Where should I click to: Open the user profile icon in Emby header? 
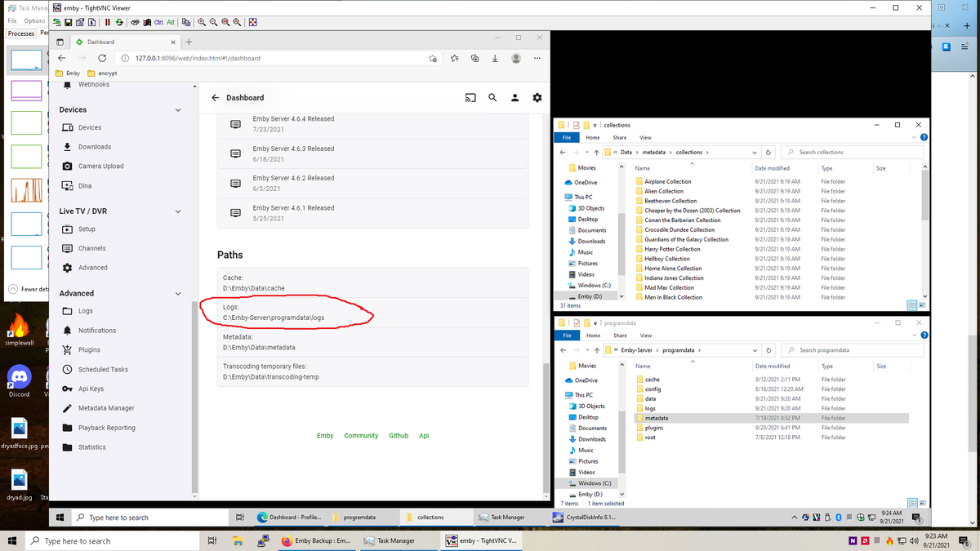point(514,98)
